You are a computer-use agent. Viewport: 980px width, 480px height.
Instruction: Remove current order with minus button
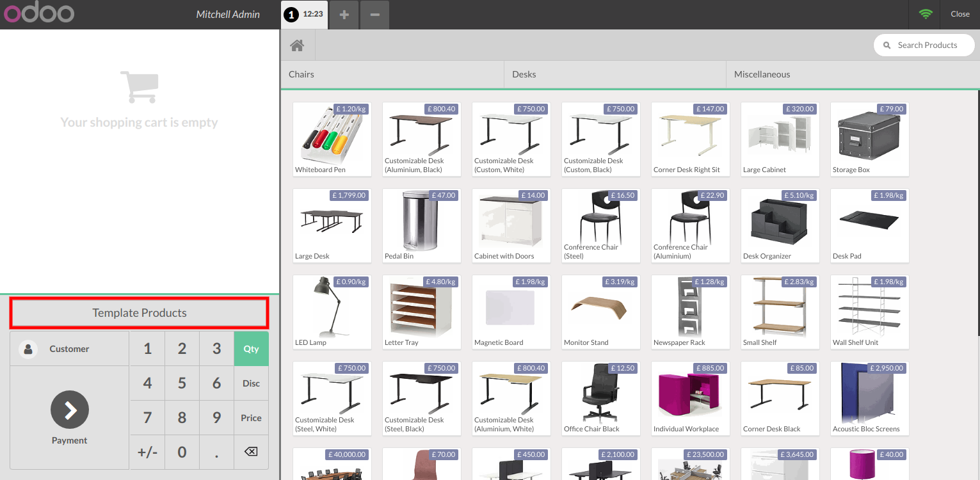(x=374, y=14)
